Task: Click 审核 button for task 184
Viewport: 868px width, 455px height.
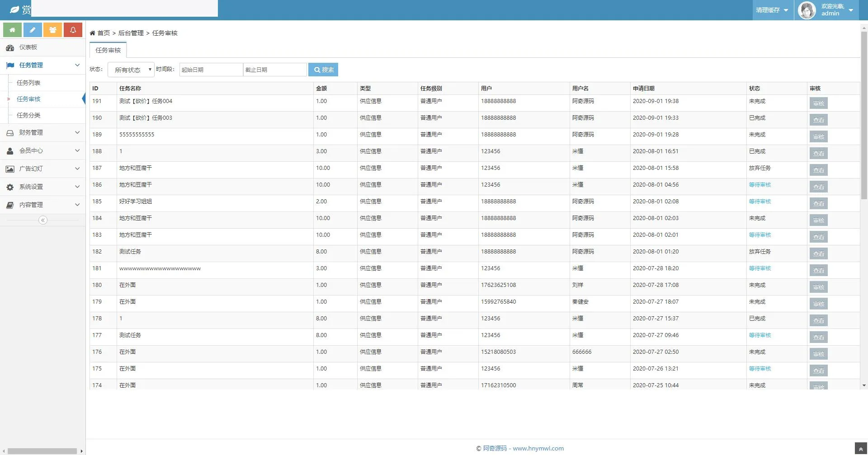Action: (819, 220)
